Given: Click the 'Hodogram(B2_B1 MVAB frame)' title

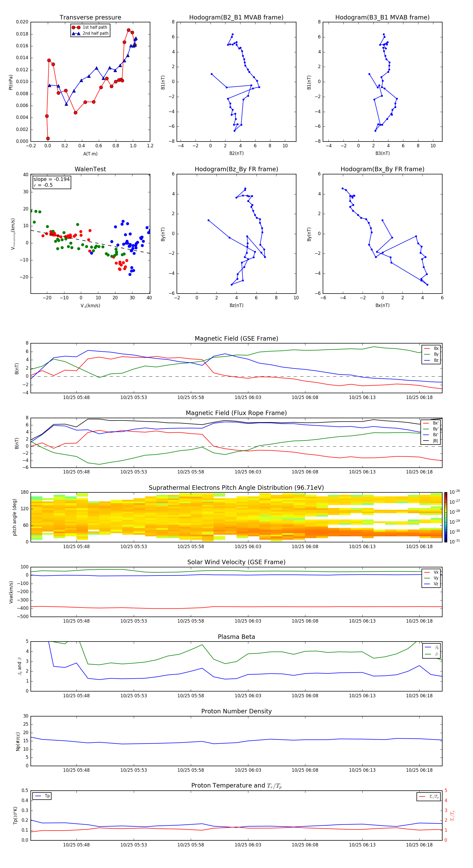Looking at the screenshot, I should [x=236, y=18].
